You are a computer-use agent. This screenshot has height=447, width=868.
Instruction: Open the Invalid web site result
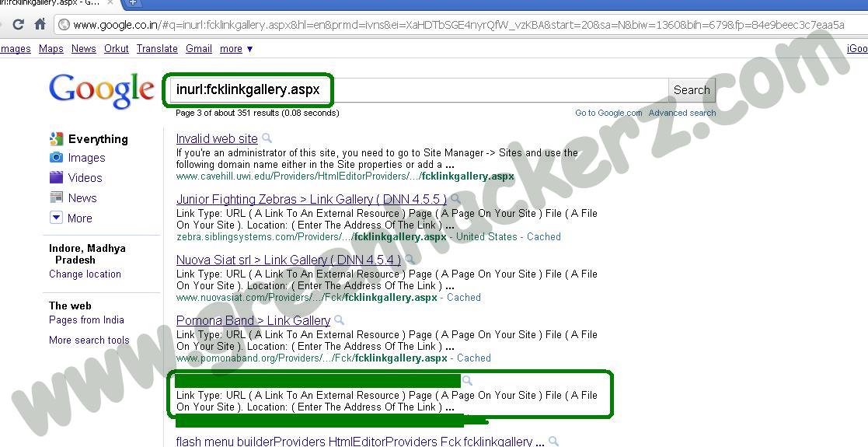[x=217, y=138]
